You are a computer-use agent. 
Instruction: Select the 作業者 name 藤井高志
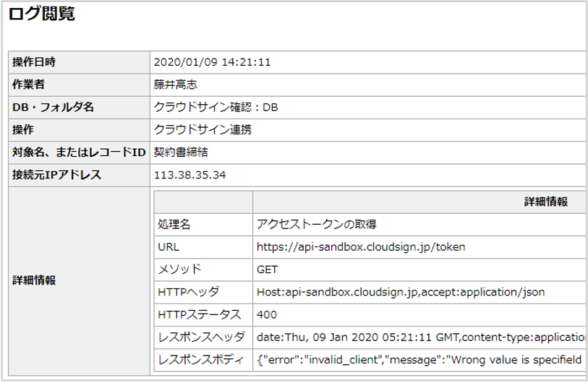pyautogui.click(x=175, y=85)
